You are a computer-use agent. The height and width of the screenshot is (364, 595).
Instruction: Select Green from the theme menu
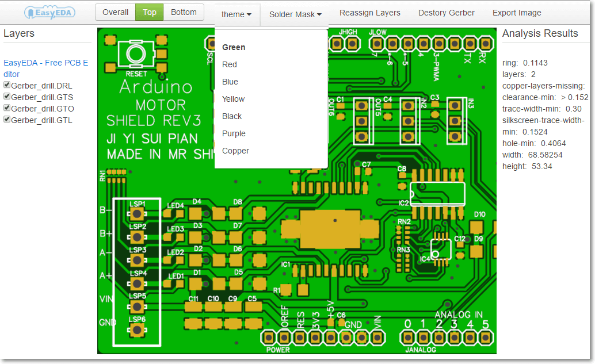pos(232,47)
